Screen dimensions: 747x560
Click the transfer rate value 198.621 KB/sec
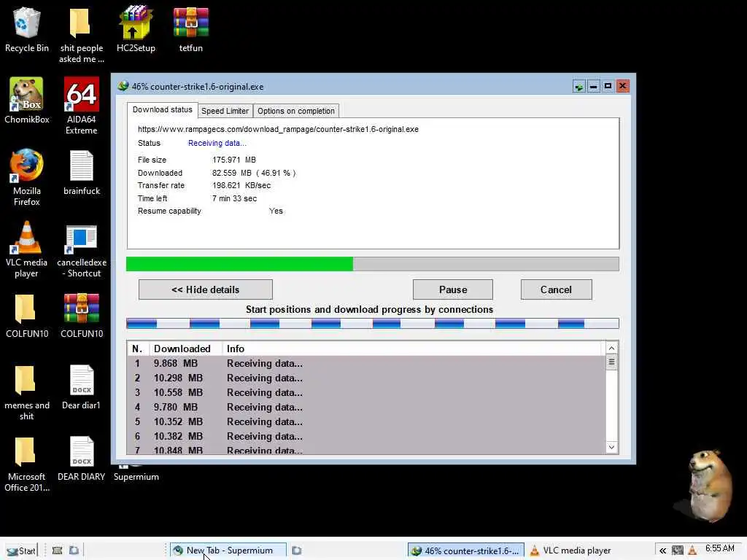click(241, 185)
